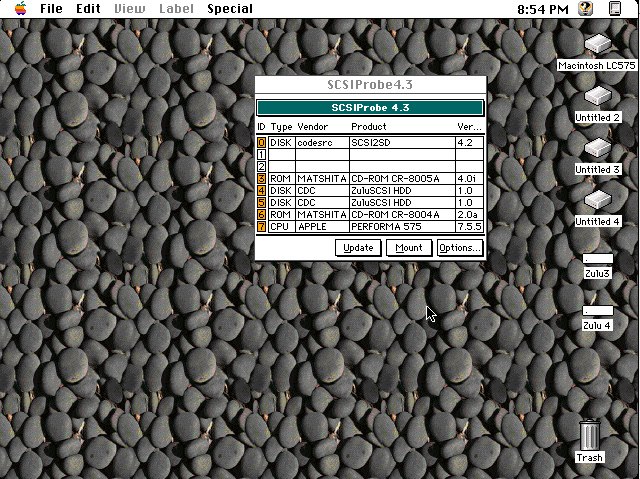This screenshot has height=479, width=640.
Task: Open the Apple menu
Action: click(x=20, y=9)
